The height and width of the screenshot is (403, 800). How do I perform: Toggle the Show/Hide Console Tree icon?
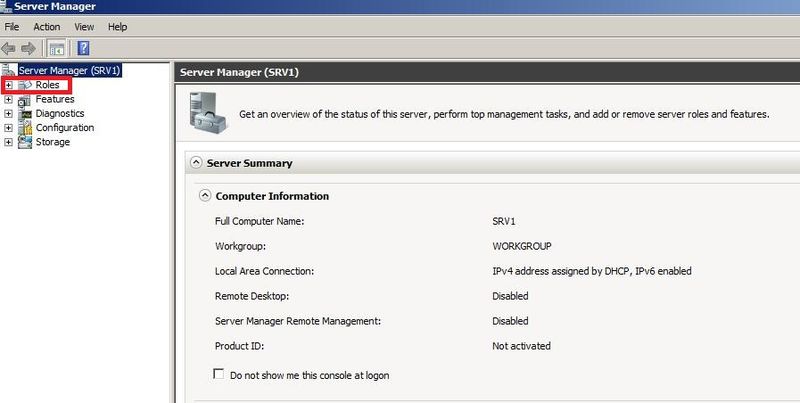point(56,48)
